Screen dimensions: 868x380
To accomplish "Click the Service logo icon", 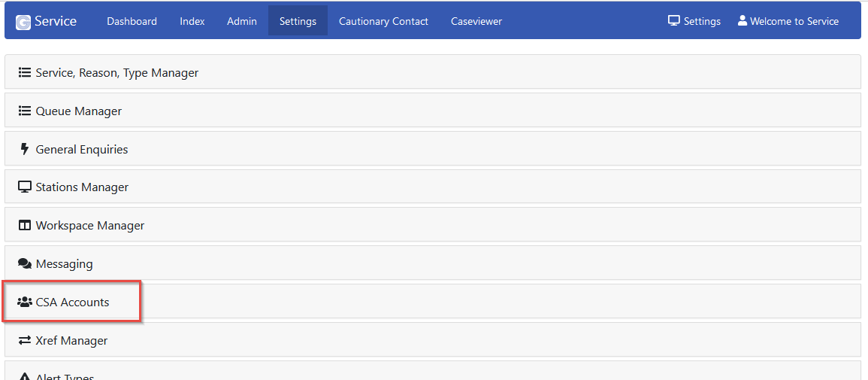I will click(23, 22).
